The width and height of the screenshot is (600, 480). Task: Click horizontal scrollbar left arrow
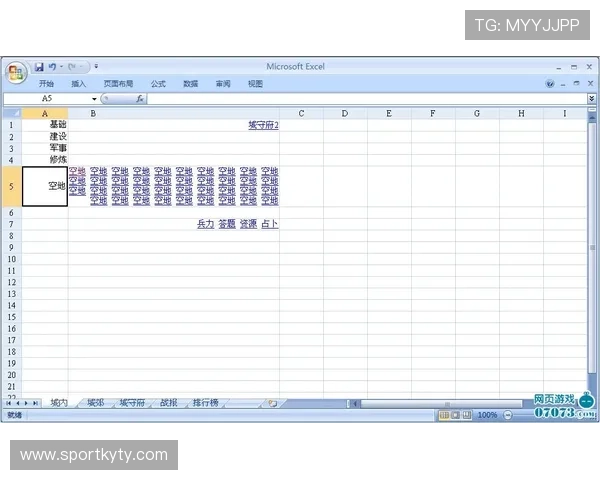tap(355, 403)
